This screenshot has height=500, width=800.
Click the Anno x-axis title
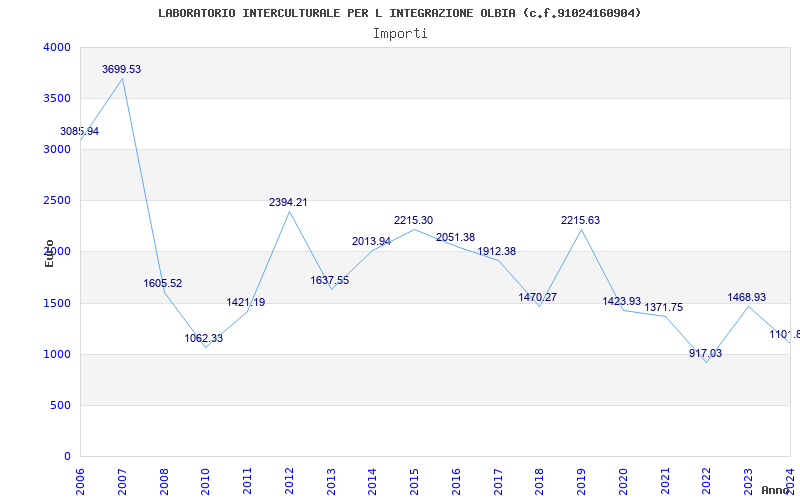click(776, 490)
